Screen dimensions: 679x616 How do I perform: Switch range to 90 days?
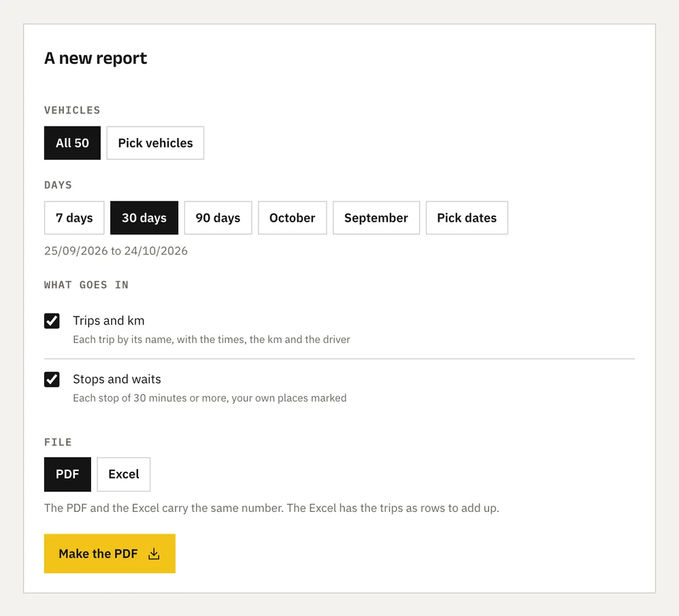tap(218, 218)
